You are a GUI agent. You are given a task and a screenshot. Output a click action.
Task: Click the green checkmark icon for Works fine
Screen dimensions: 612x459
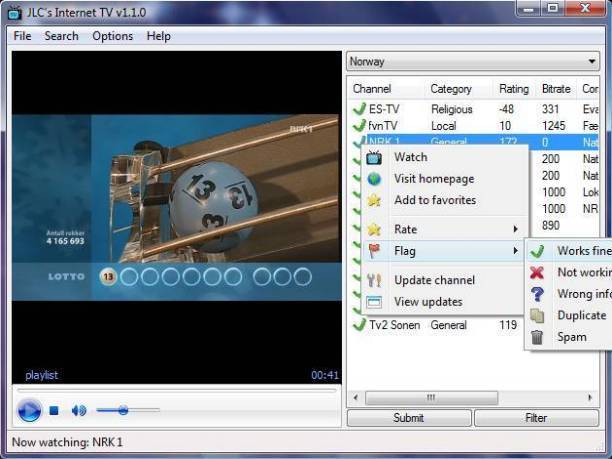537,251
